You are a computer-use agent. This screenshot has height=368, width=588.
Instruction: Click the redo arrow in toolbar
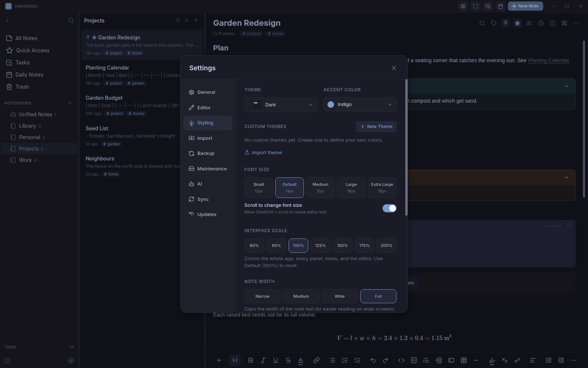pyautogui.click(x=386, y=360)
